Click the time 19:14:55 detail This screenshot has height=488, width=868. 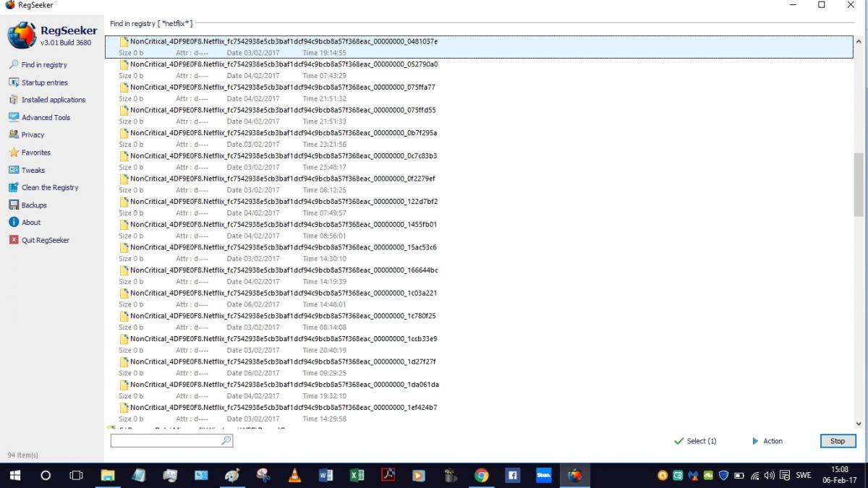click(324, 53)
